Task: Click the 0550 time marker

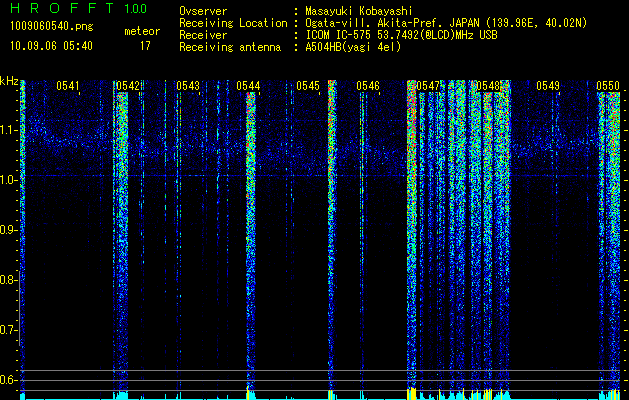Action: click(x=608, y=86)
